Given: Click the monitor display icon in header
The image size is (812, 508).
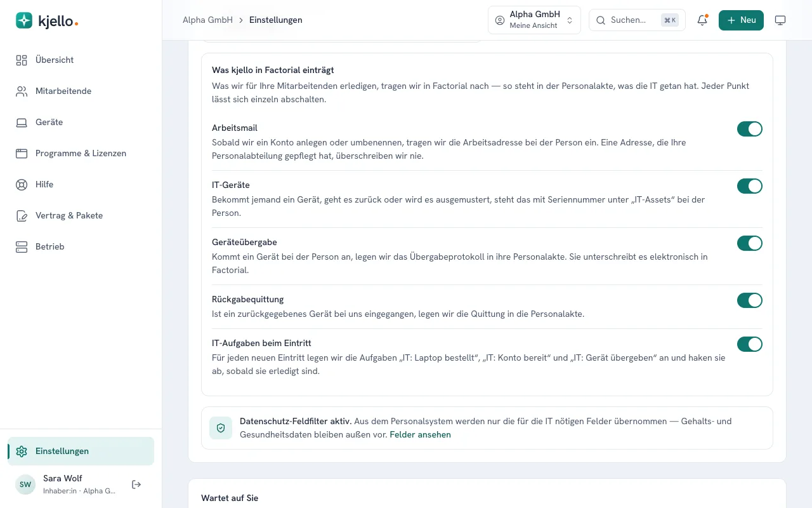Looking at the screenshot, I should pyautogui.click(x=780, y=20).
